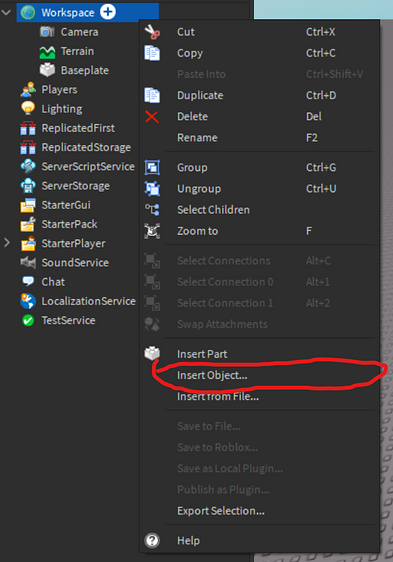Image resolution: width=393 pixels, height=562 pixels.
Task: Click the StarterGui folder icon
Action: [28, 205]
